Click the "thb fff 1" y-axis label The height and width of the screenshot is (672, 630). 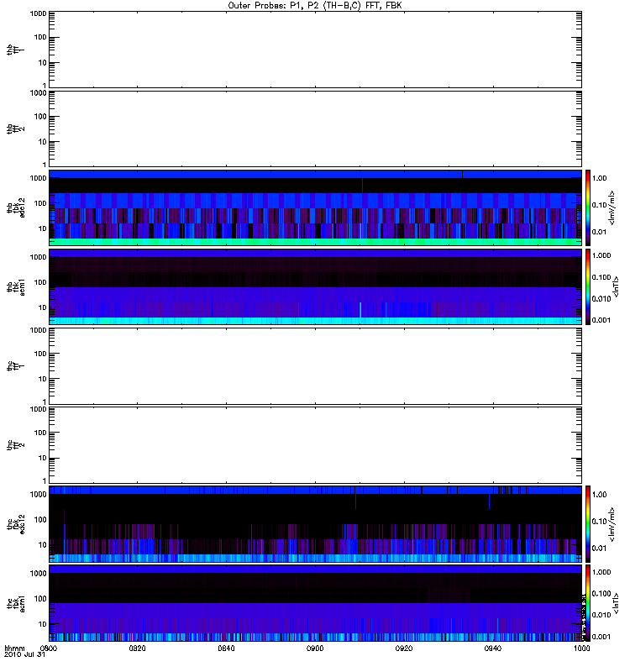point(15,50)
